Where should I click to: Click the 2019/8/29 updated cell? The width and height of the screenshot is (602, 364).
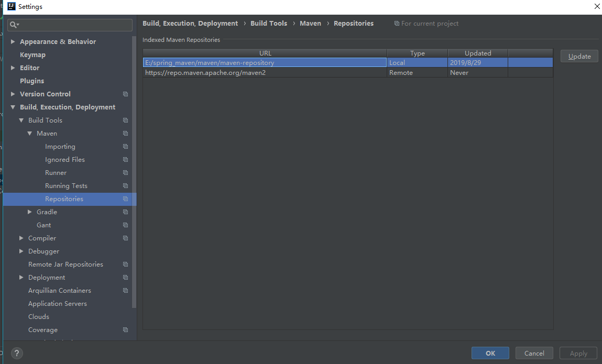point(478,62)
